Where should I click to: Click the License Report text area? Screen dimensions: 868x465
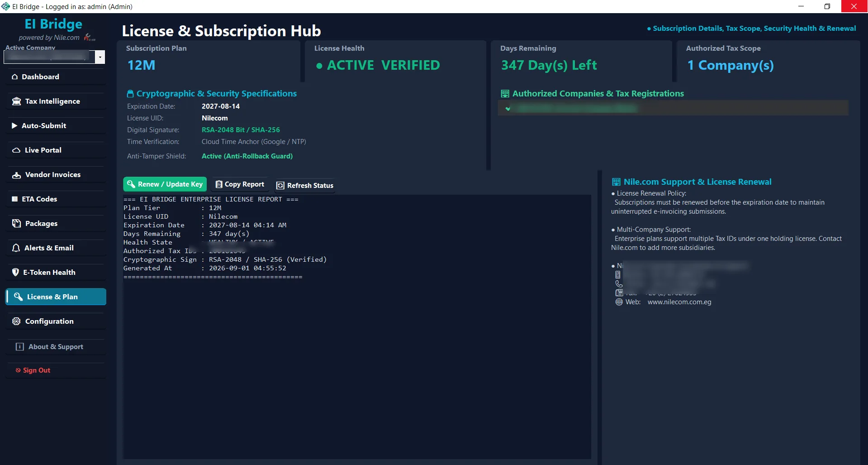(357, 327)
